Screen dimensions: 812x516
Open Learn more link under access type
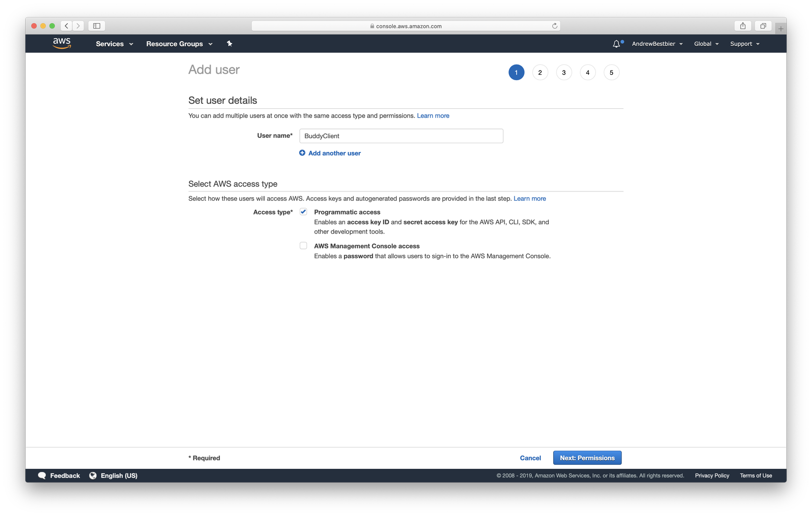point(530,199)
